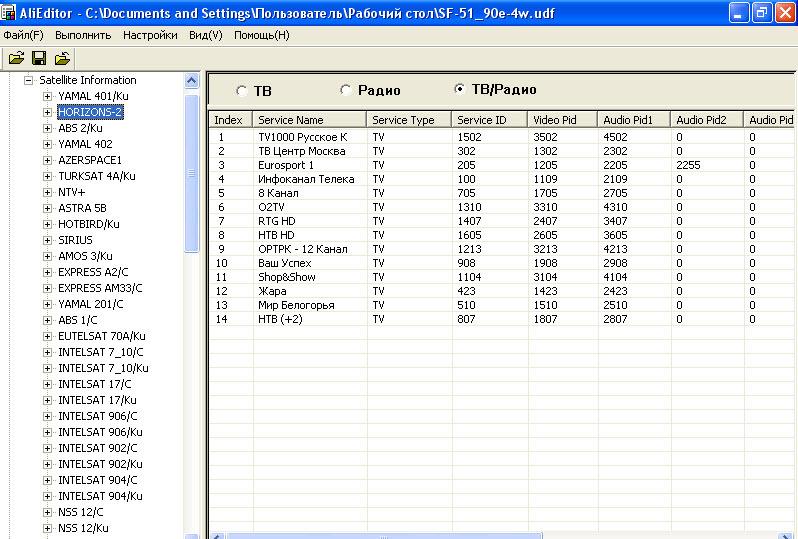Select INTELSAT 904/C satellite entry
Screen dimensions: 798x539
pos(98,480)
